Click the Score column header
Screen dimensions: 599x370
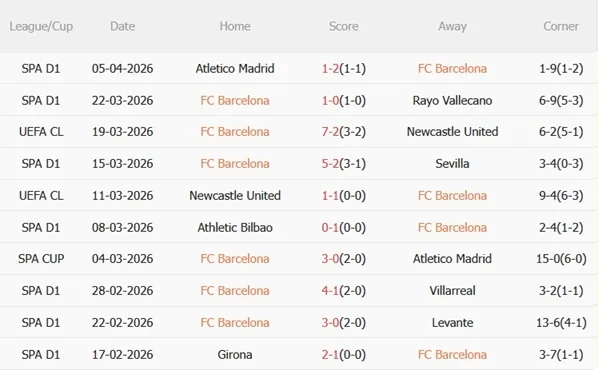click(x=343, y=26)
